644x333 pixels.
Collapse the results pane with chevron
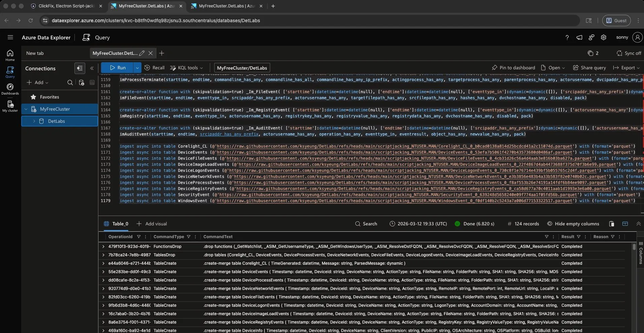coord(638,224)
